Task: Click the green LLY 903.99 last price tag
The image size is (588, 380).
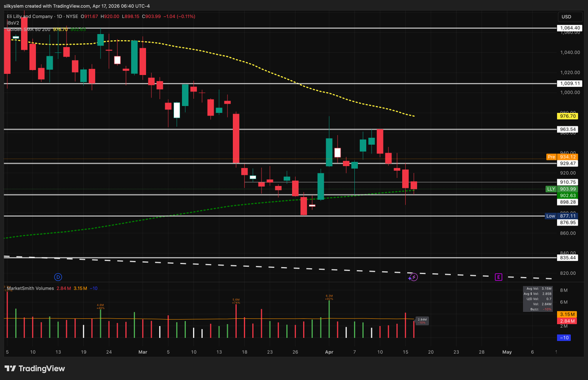Action: point(562,189)
